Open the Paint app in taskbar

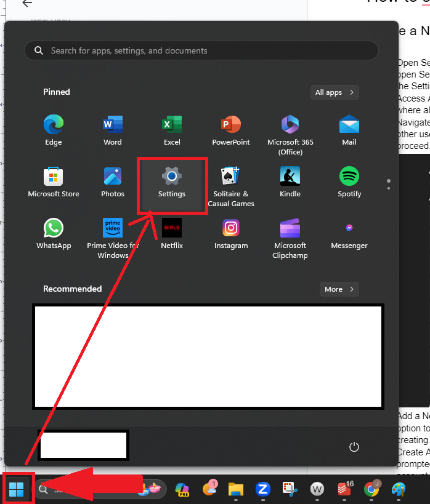pos(399,489)
